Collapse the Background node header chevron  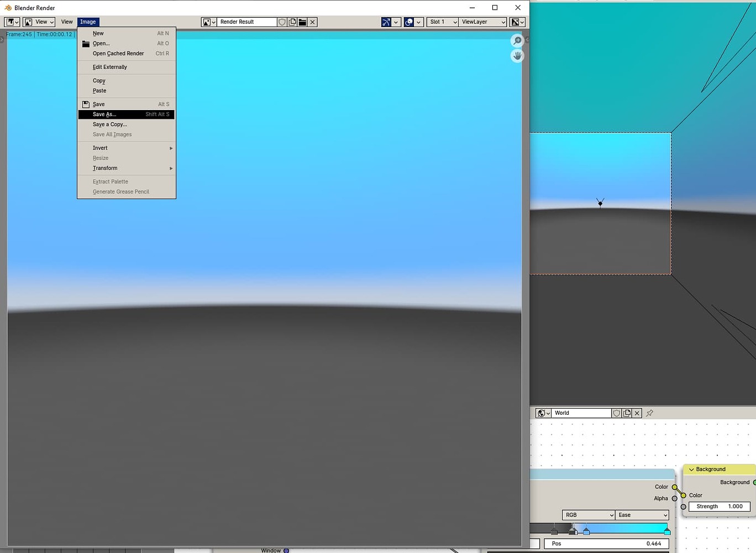pyautogui.click(x=691, y=469)
